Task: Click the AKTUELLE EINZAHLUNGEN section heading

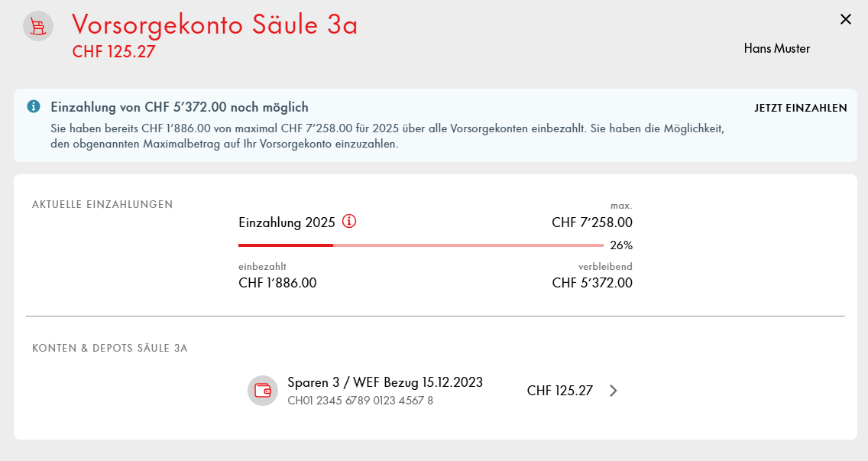Action: (x=102, y=204)
